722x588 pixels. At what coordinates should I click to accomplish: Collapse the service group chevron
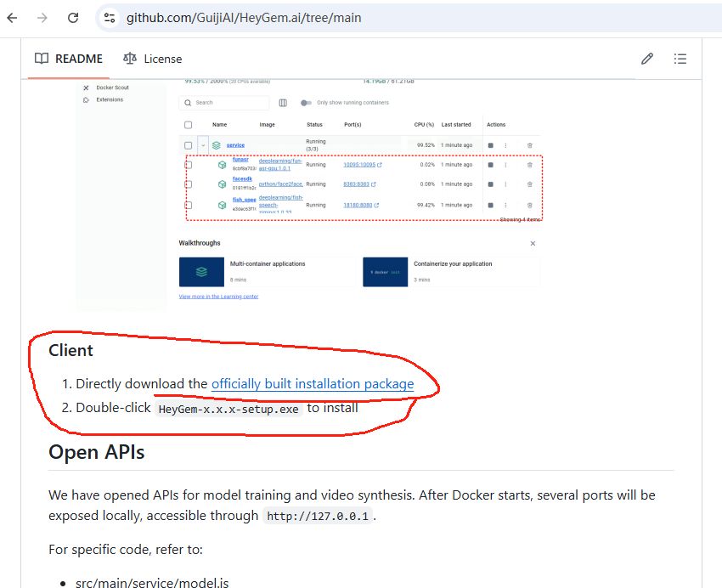tap(203, 145)
